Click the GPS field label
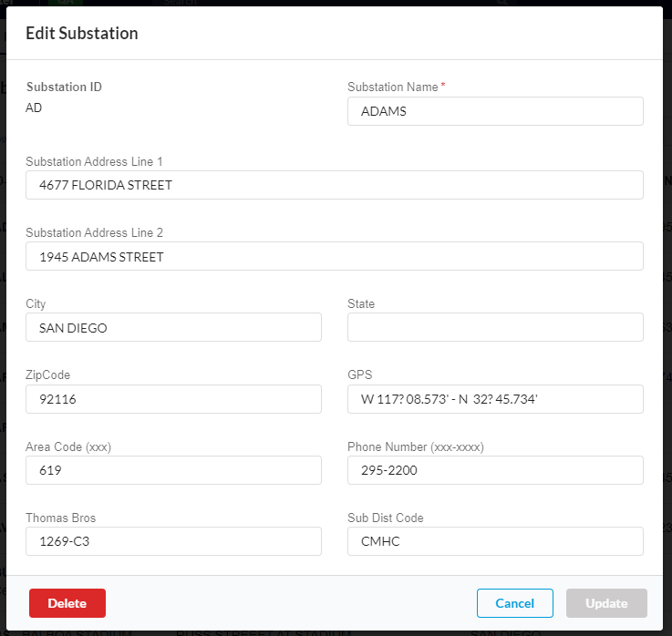672x636 pixels. click(359, 374)
